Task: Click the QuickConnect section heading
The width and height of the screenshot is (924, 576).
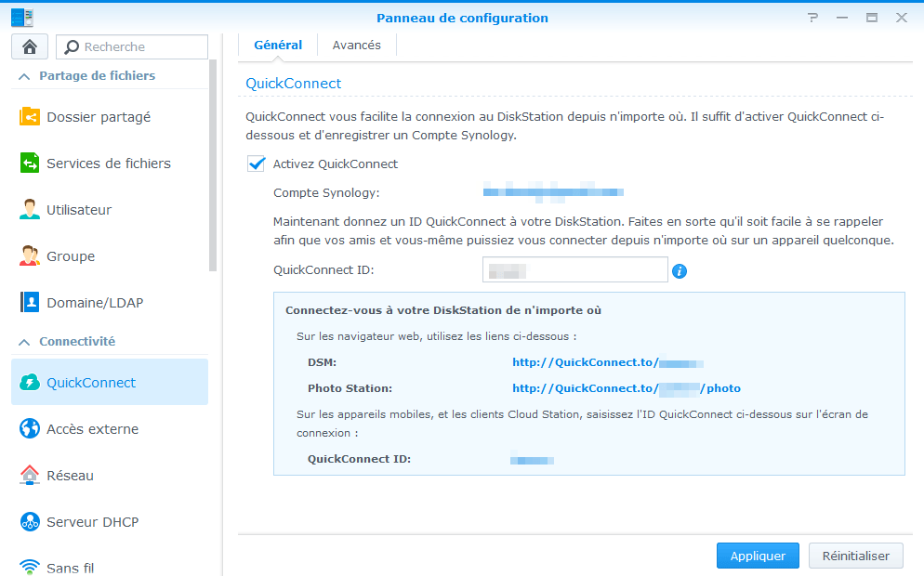Action: 294,84
